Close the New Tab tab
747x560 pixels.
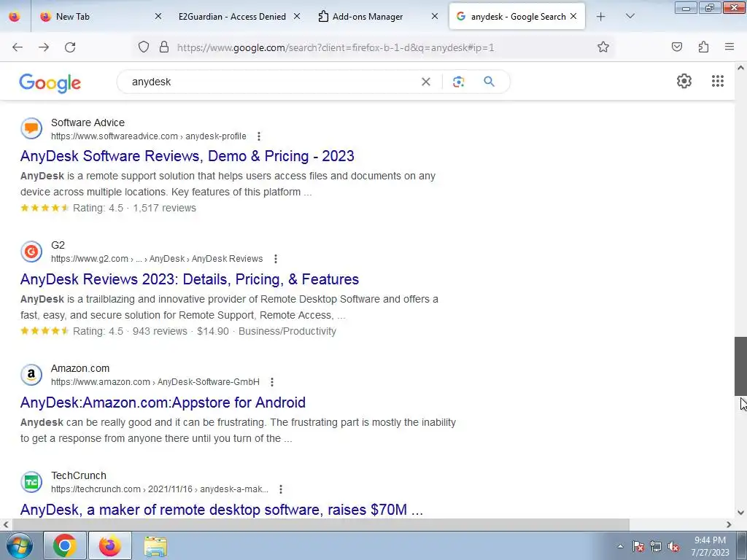click(158, 16)
